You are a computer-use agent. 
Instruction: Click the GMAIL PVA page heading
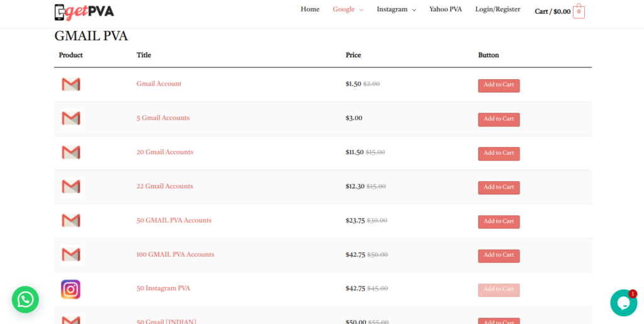tap(91, 36)
